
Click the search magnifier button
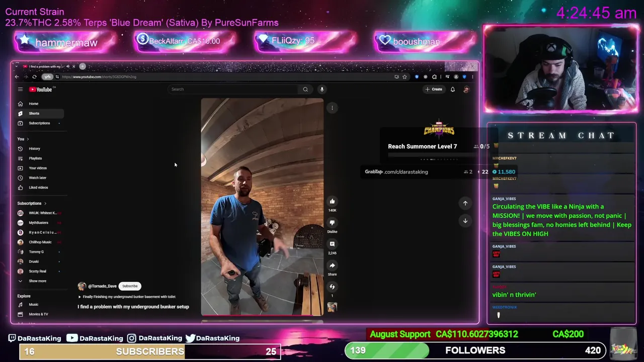coord(305,89)
